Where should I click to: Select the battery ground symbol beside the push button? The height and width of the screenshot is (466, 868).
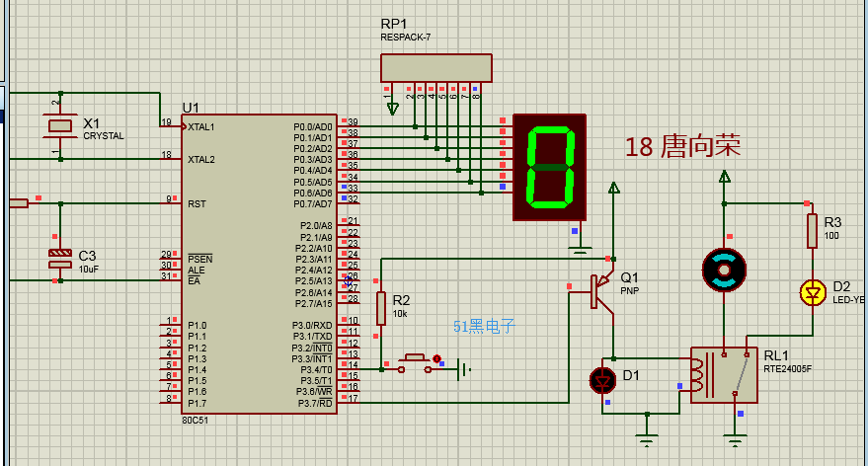[465, 369]
